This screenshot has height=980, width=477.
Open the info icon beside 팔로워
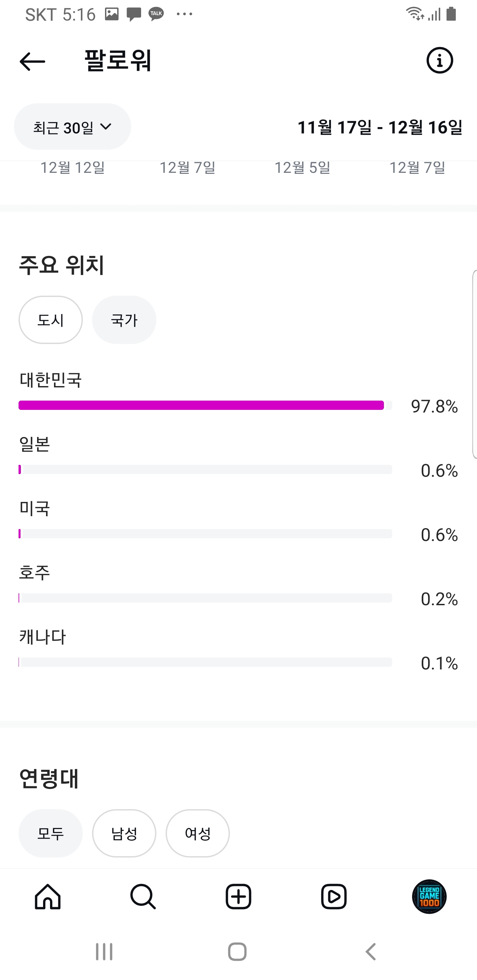pos(439,61)
